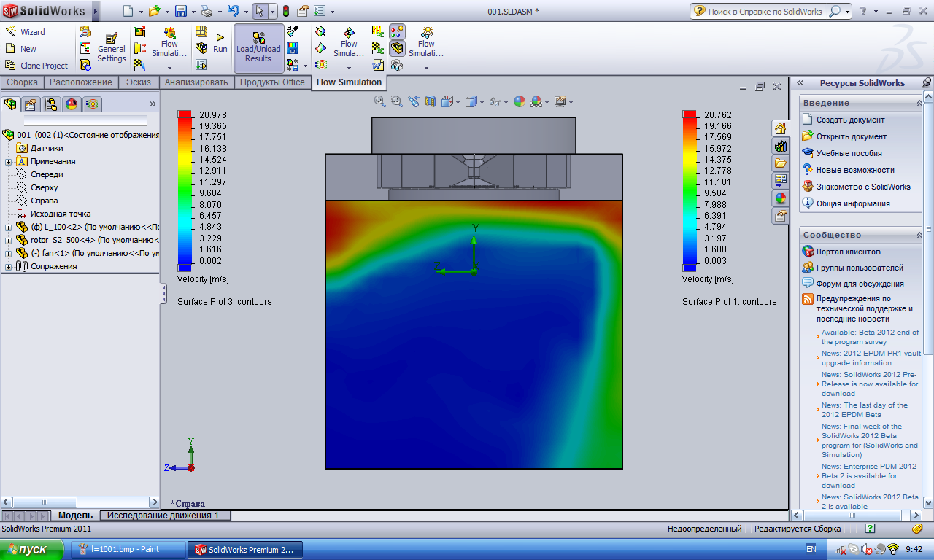Expand the rotor_S2_500 component tree node

coord(8,240)
